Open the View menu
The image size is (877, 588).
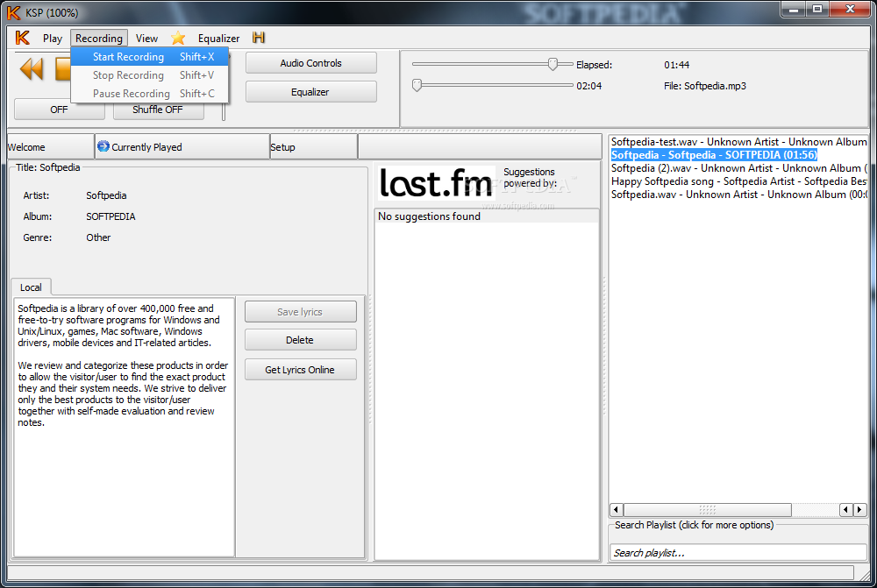click(146, 38)
